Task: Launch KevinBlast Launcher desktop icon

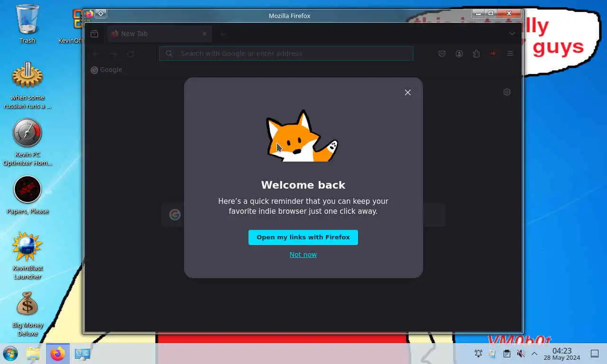Action: (x=28, y=256)
